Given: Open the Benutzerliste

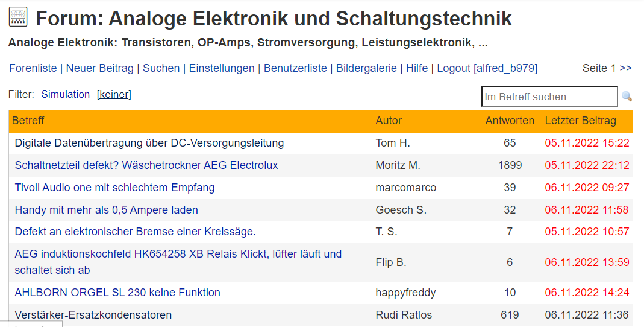Looking at the screenshot, I should 295,68.
